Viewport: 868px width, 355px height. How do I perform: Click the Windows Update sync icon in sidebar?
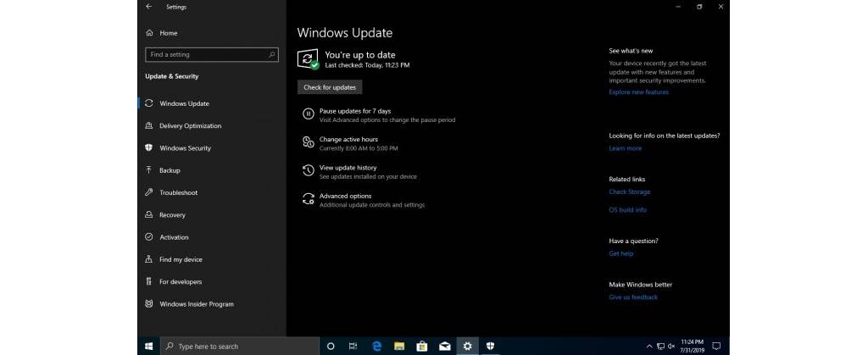pyautogui.click(x=149, y=103)
